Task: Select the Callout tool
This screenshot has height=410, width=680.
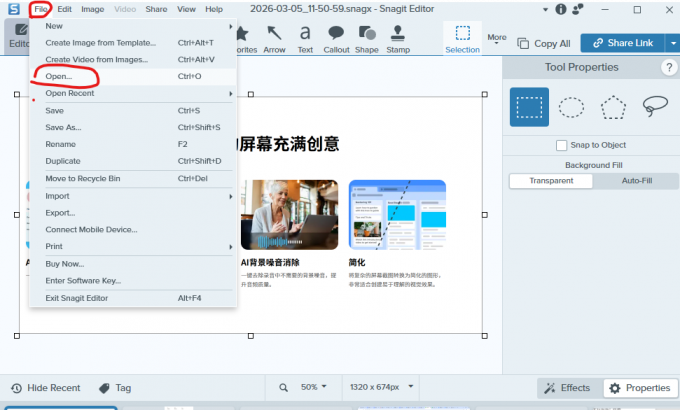Action: coord(336,39)
